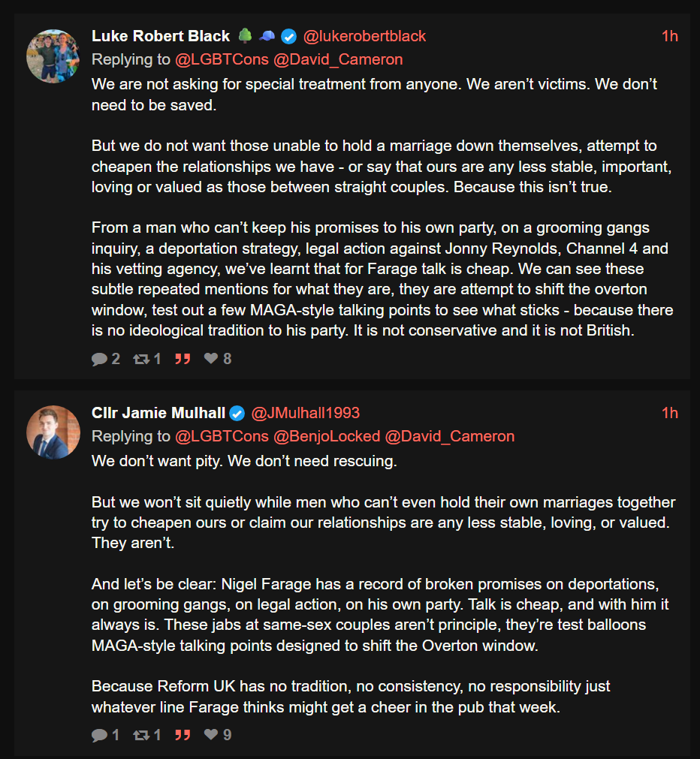The width and height of the screenshot is (700, 759).
Task: Like Luke Robert Black's post
Action: [211, 359]
